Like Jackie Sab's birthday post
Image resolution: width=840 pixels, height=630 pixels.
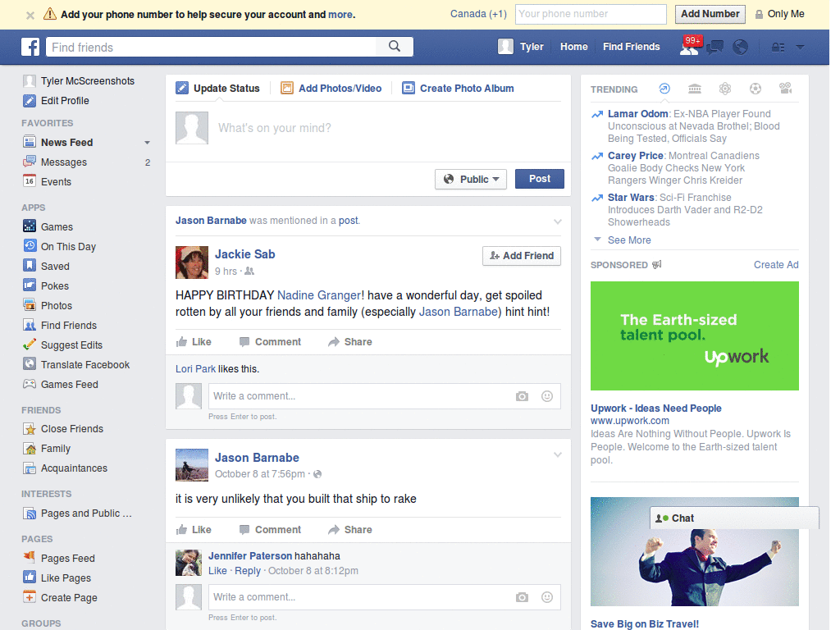pos(194,342)
